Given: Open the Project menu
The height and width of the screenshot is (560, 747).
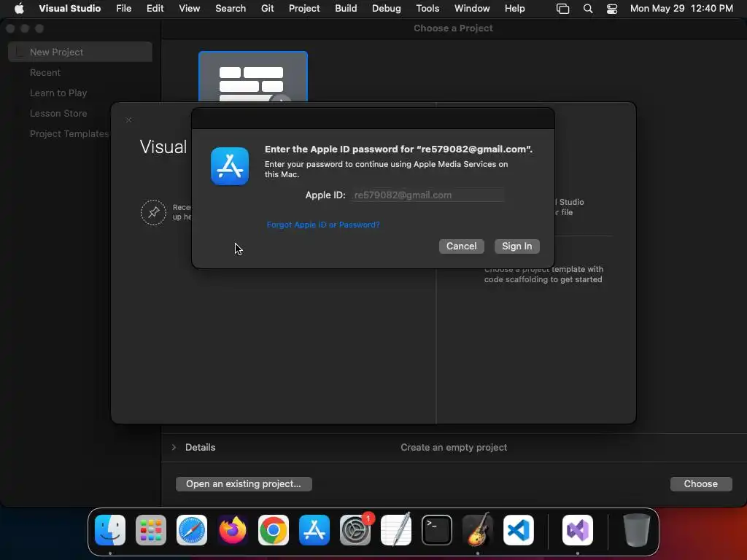Looking at the screenshot, I should pos(304,9).
